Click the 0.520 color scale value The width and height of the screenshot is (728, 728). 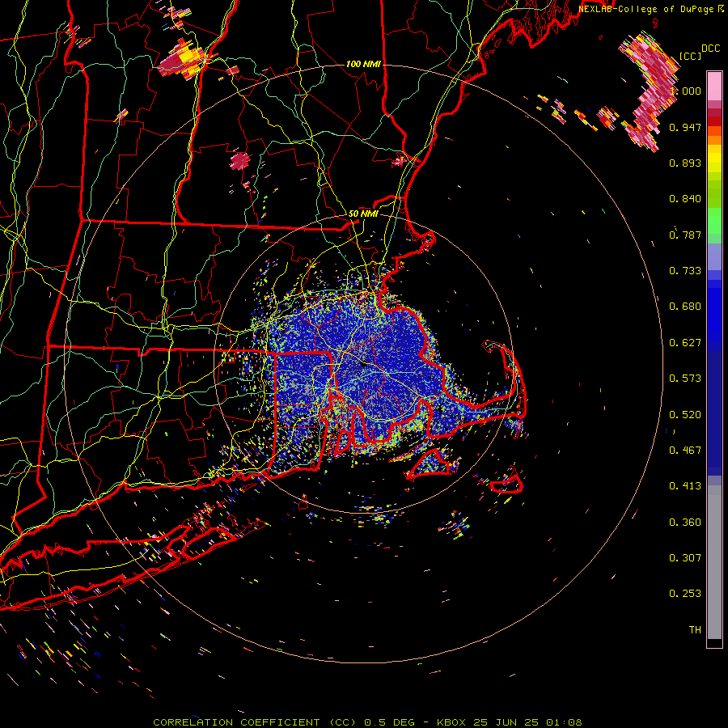pos(685,415)
